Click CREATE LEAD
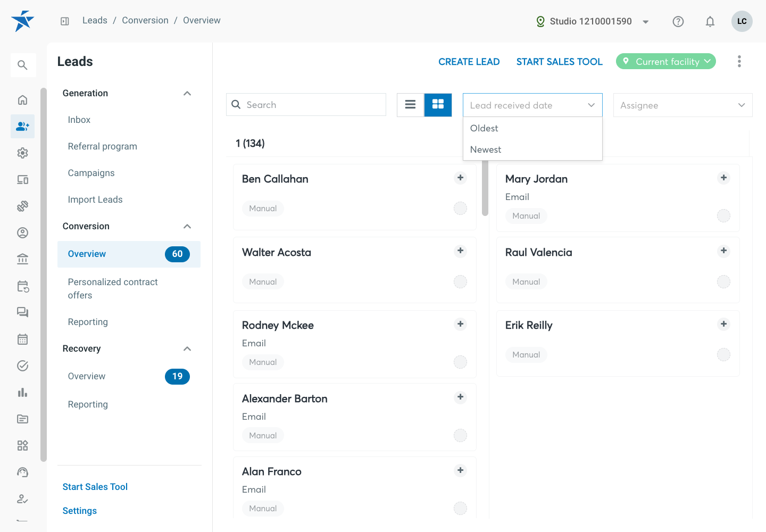Viewport: 766px width, 532px height. pos(469,62)
